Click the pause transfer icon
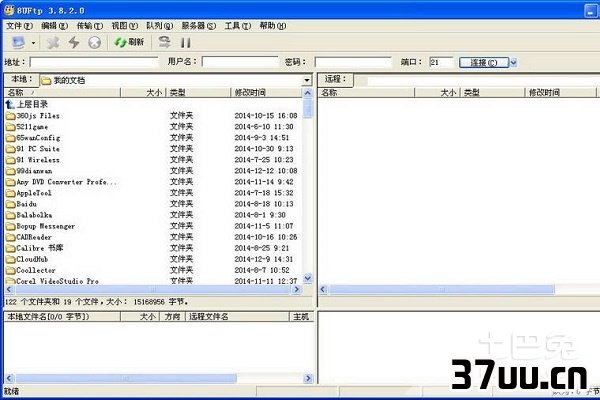 pyautogui.click(x=186, y=42)
